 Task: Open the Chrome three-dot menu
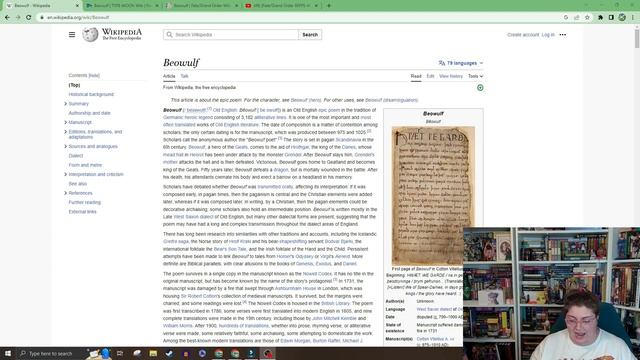click(633, 18)
